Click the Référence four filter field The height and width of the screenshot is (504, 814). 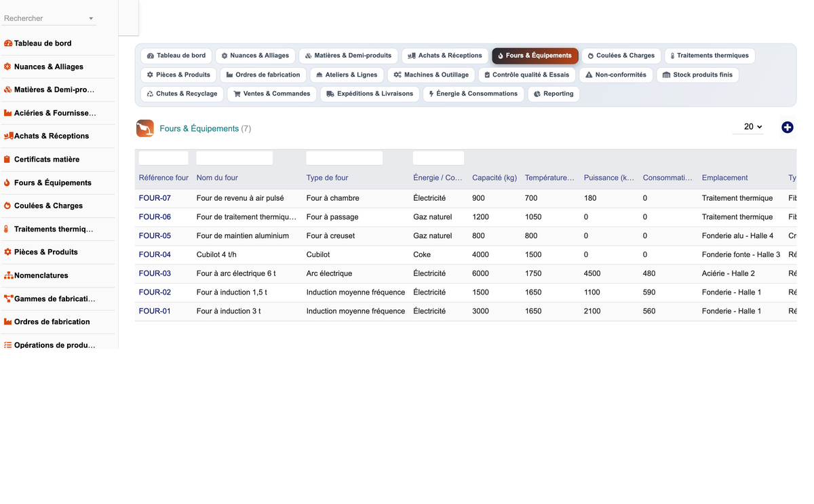[x=163, y=158]
